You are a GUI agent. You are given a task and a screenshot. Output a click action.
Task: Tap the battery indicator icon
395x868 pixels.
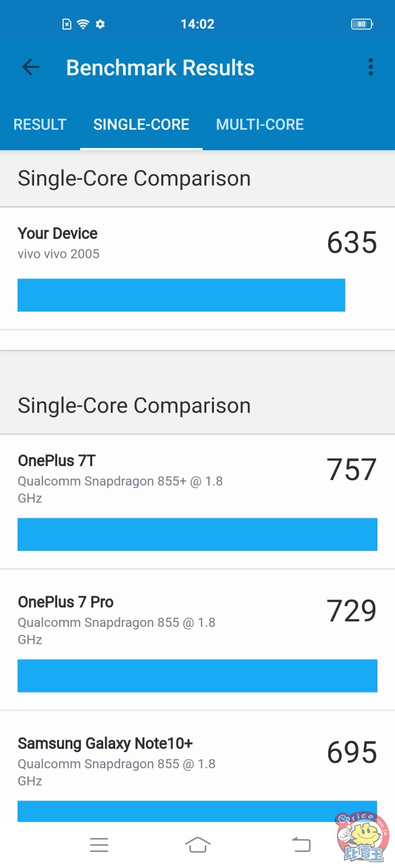[362, 24]
